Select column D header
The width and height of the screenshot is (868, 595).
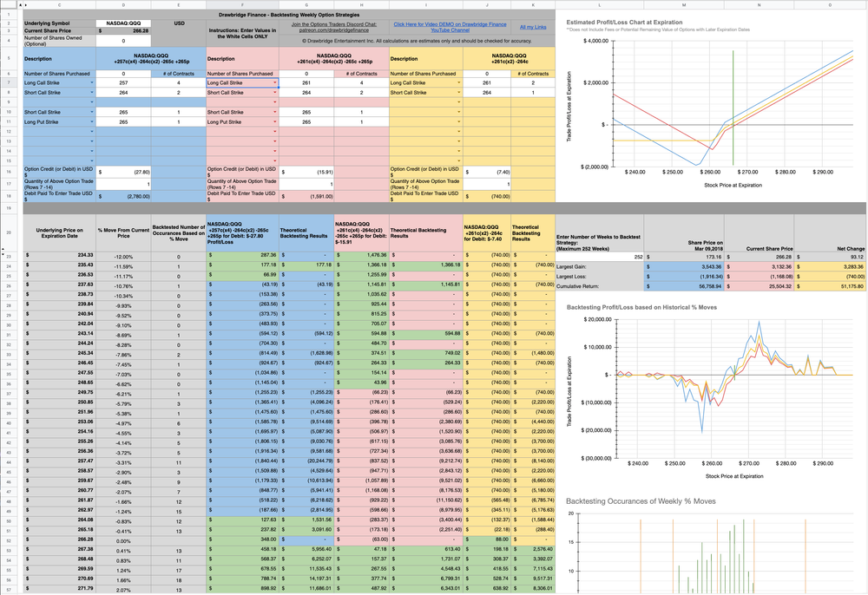(x=123, y=5)
